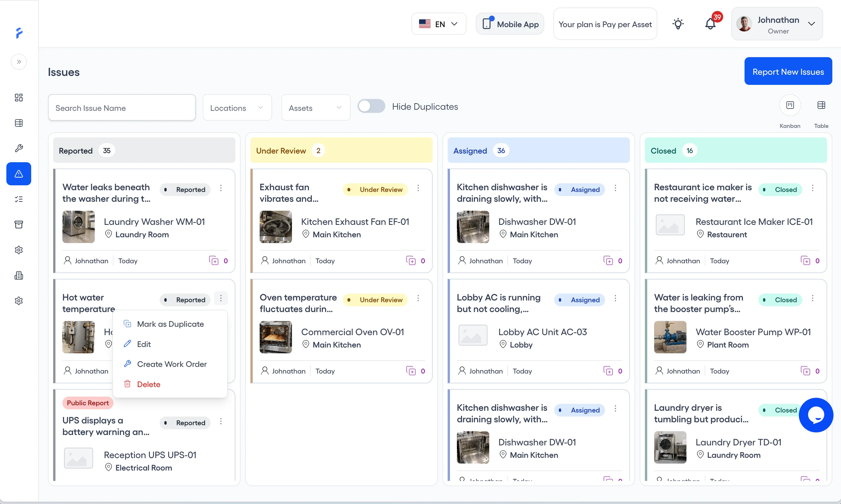Click duplicate icon on Restaurant ice maker card
Image resolution: width=841 pixels, height=504 pixels.
pyautogui.click(x=805, y=260)
